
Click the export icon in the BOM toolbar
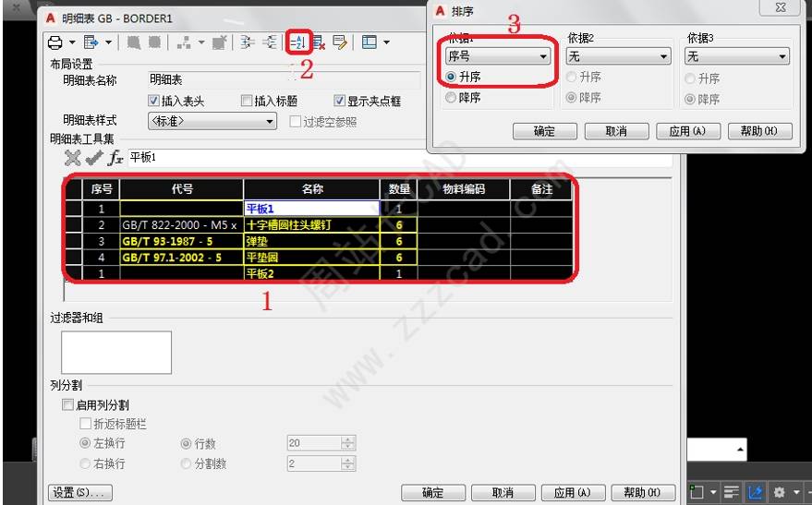(91, 42)
